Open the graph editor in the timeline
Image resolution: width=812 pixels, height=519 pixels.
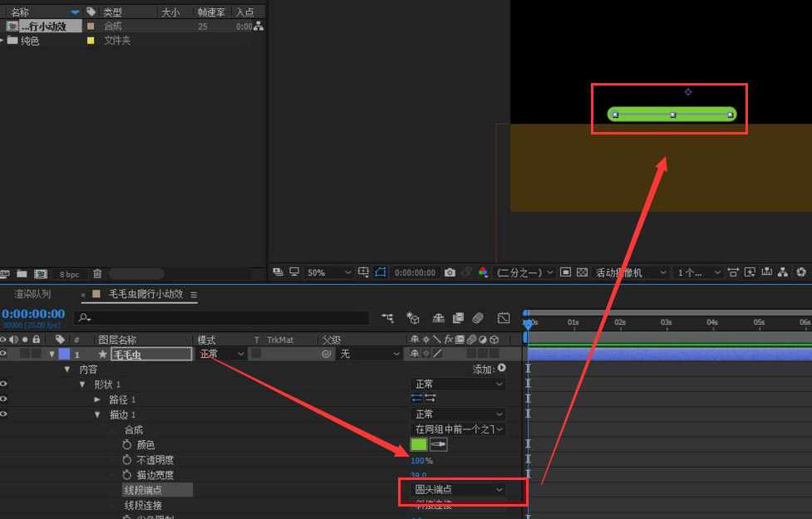[504, 318]
